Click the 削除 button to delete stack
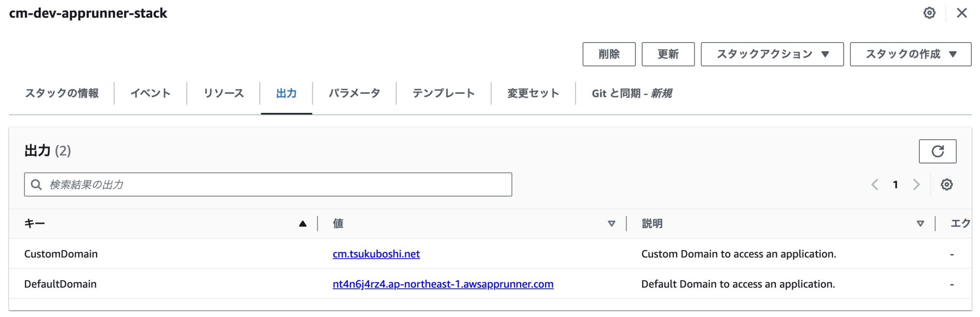The image size is (980, 317). [609, 54]
